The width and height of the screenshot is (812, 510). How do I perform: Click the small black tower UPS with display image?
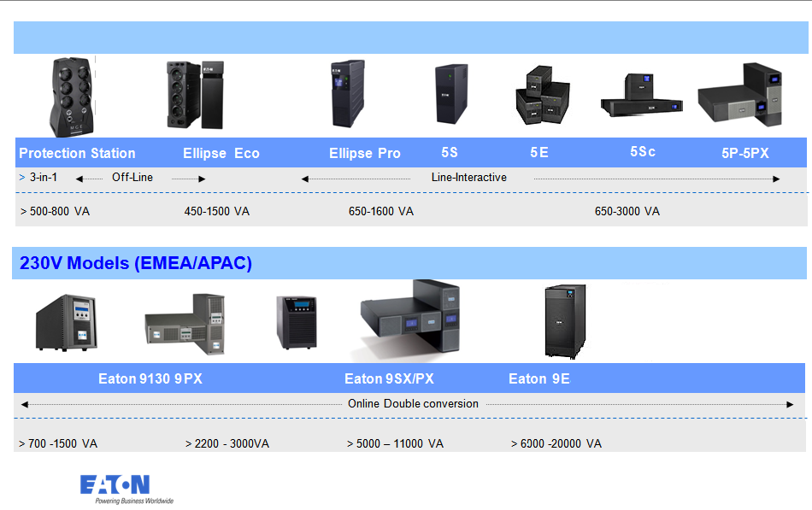[297, 322]
